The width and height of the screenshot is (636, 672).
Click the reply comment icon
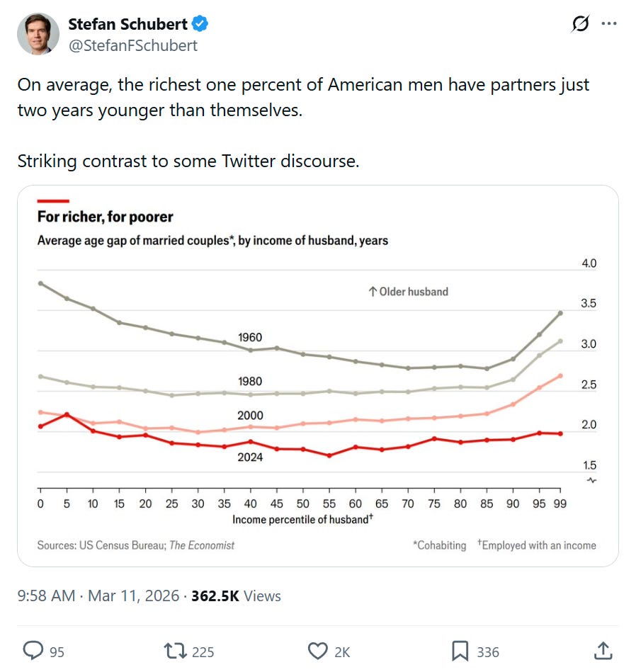pos(33,650)
